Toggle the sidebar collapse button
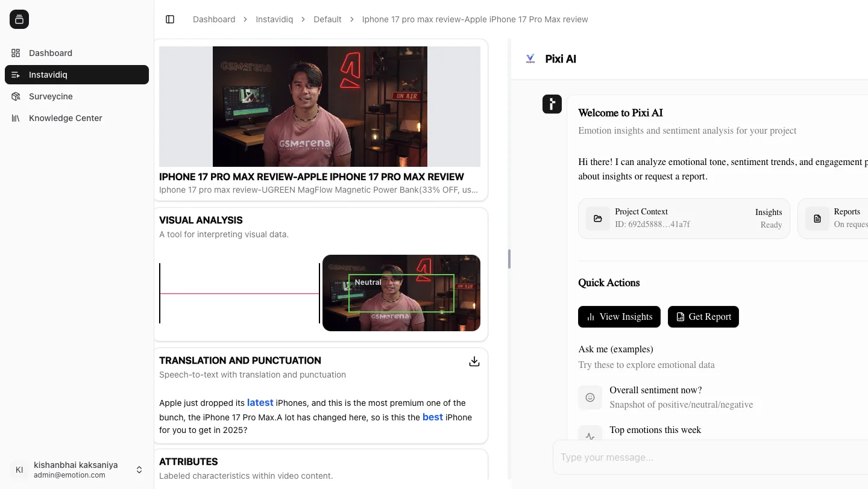The height and width of the screenshot is (489, 868). pos(170,19)
